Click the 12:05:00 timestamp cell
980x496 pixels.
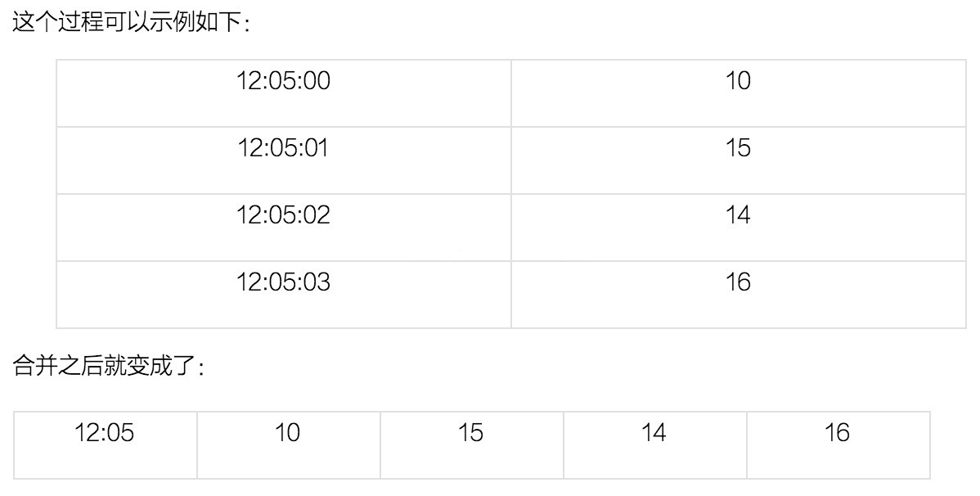click(x=284, y=94)
